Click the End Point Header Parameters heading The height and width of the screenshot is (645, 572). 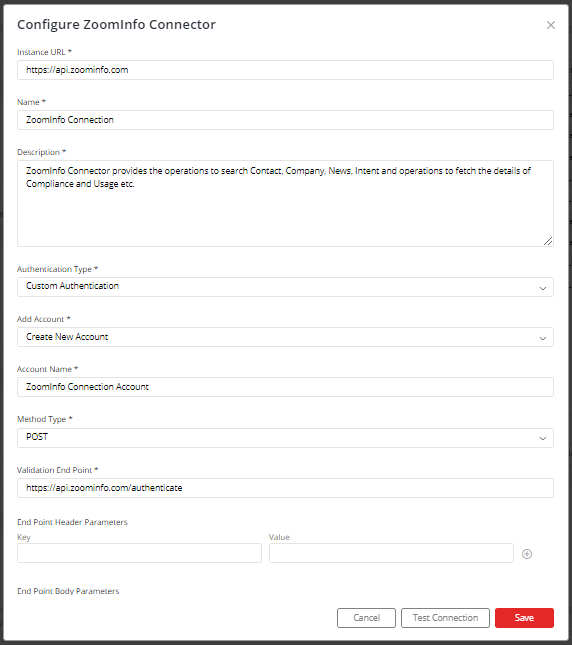72,522
